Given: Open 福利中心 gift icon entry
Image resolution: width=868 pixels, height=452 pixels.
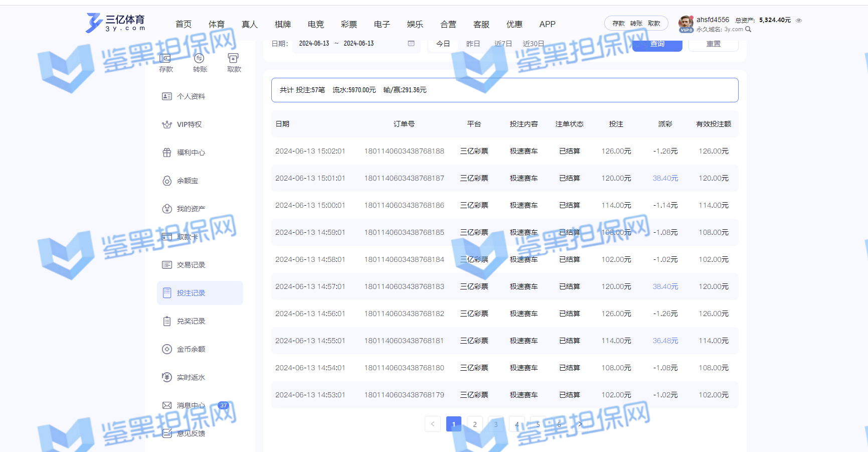Looking at the screenshot, I should point(167,153).
